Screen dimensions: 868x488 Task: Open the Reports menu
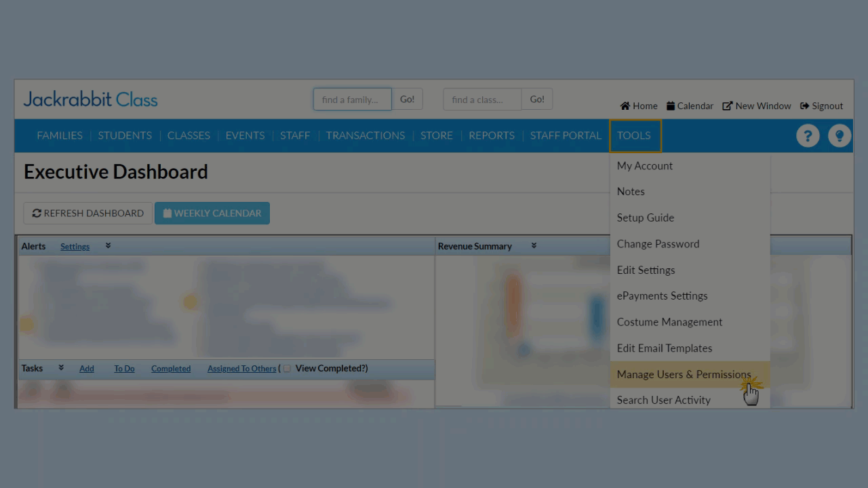click(x=492, y=136)
